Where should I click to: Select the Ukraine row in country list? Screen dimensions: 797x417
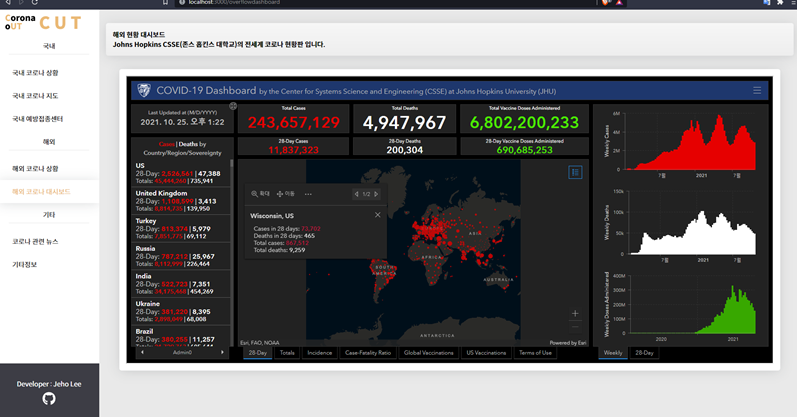(180, 311)
